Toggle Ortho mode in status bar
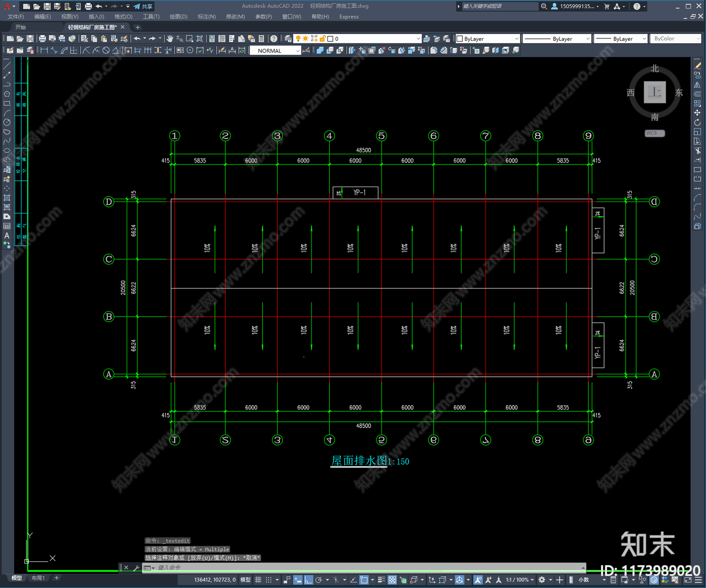 (x=308, y=580)
